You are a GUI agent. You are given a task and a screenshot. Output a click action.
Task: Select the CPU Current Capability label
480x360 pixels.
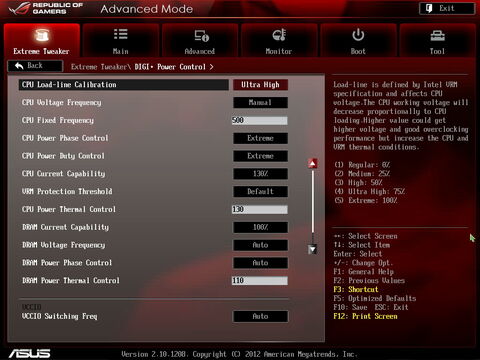pyautogui.click(x=64, y=174)
